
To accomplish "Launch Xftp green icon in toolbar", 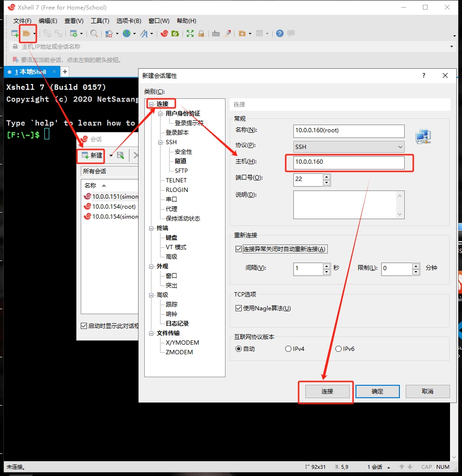I will point(175,33).
